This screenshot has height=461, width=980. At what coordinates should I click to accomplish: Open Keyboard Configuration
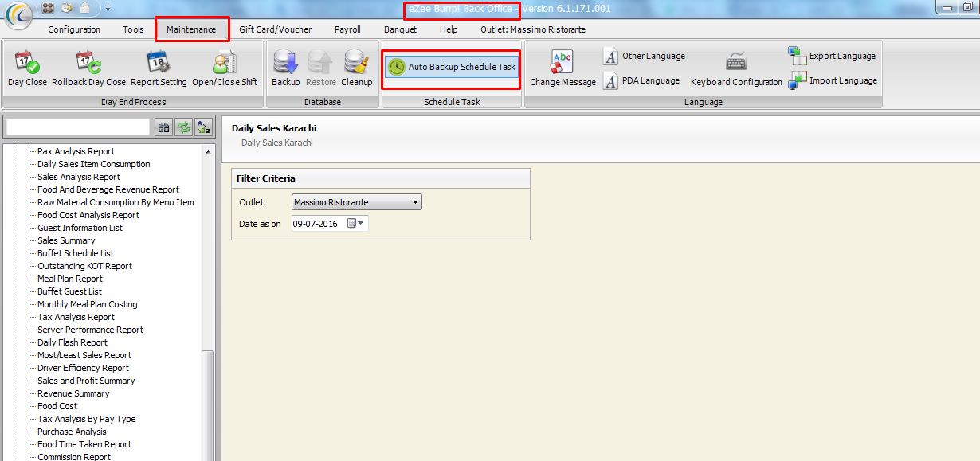(x=736, y=68)
